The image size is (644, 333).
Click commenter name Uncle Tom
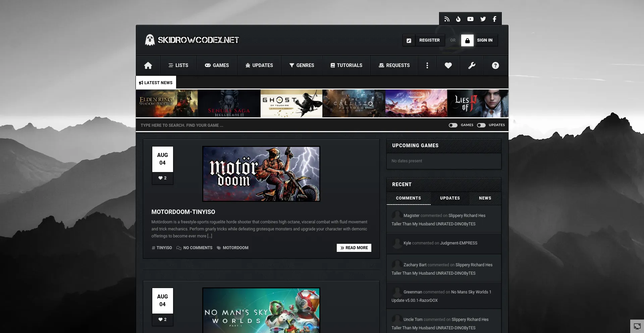point(413,320)
